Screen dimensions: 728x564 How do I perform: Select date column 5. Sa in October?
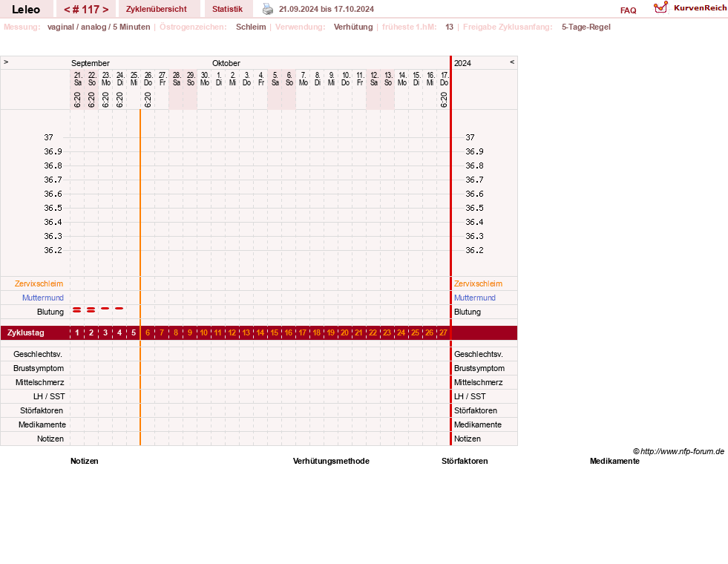275,79
